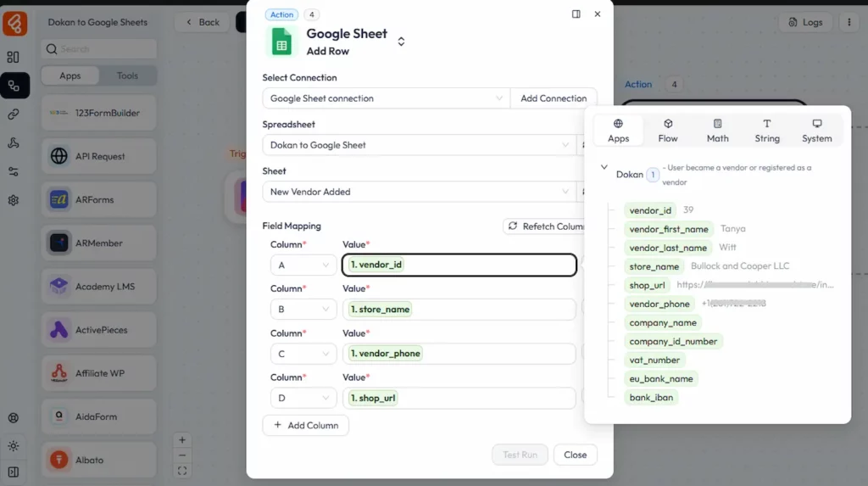Viewport: 868px width, 486px height.
Task: Insert vendor_first_name from Dokan data
Action: pos(669,229)
